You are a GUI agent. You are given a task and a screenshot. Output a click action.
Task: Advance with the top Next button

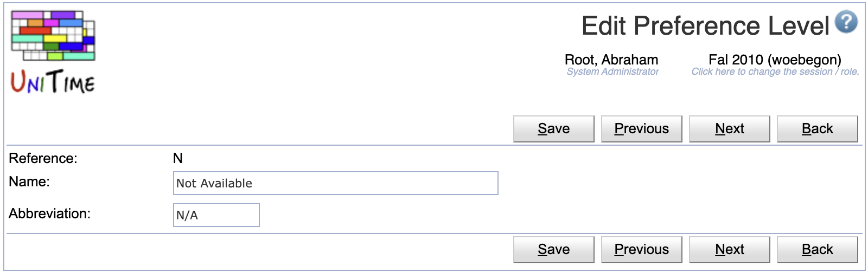[730, 129]
